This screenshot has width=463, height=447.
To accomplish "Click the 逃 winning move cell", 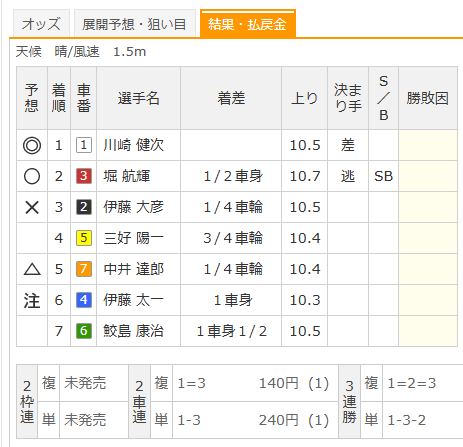I will (x=348, y=176).
